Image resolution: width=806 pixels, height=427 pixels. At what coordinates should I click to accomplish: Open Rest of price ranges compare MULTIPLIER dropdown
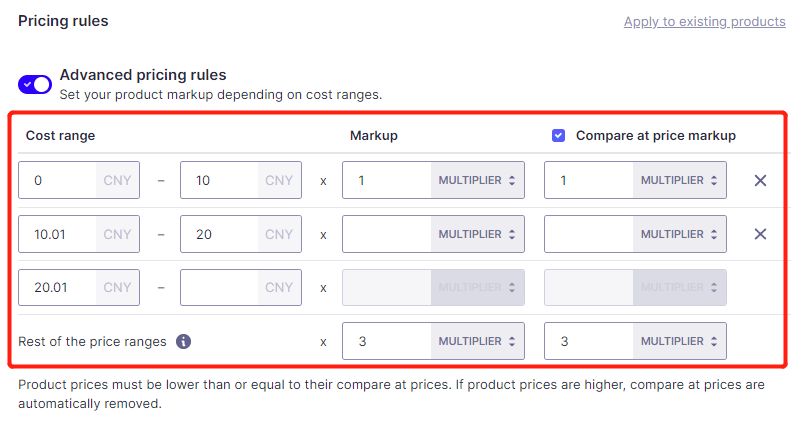click(x=679, y=341)
